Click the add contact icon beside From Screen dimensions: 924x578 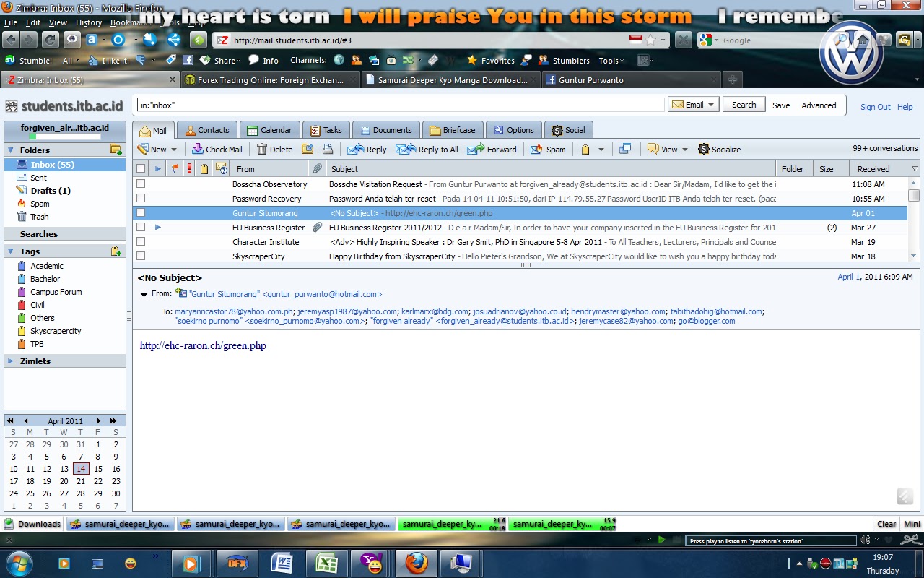(181, 293)
